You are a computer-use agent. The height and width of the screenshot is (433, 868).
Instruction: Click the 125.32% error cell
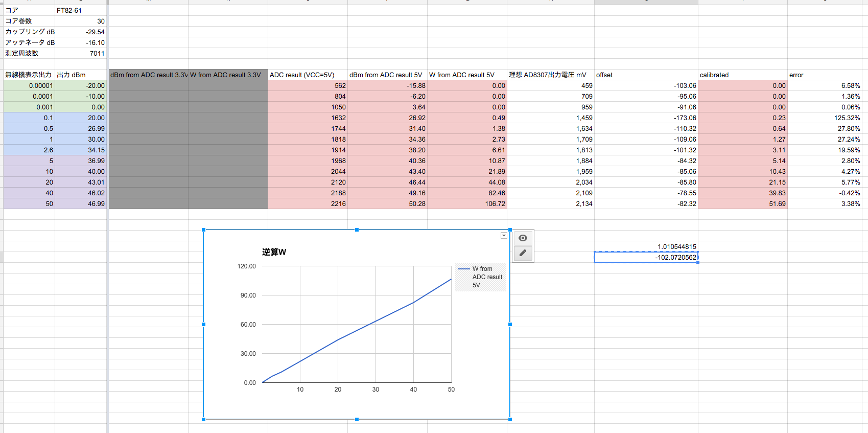[x=825, y=118]
